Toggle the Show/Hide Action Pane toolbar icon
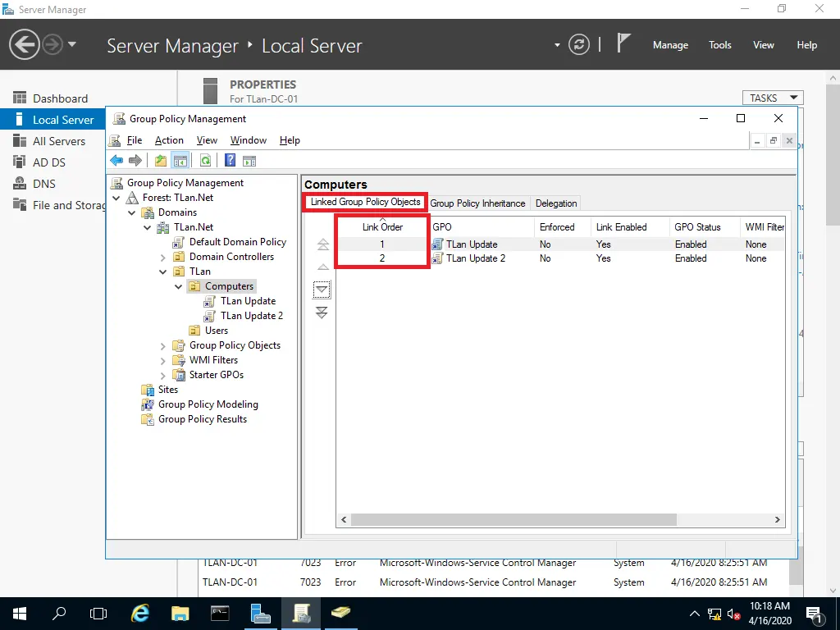Image resolution: width=840 pixels, height=630 pixels. coord(249,160)
